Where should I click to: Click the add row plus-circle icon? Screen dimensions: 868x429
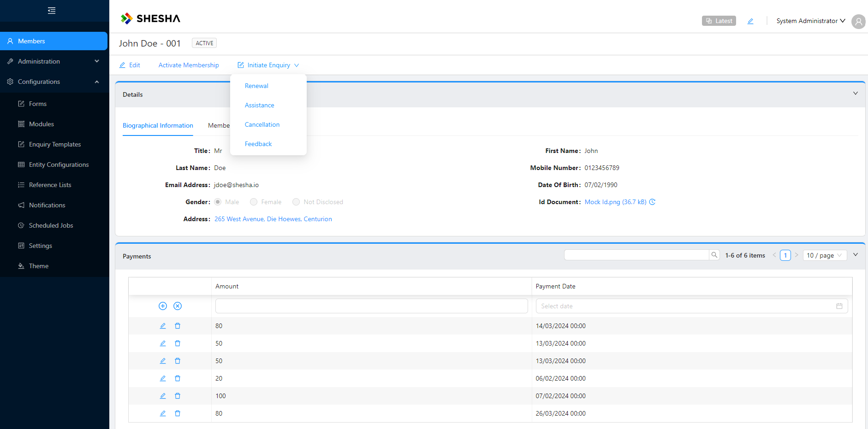163,306
